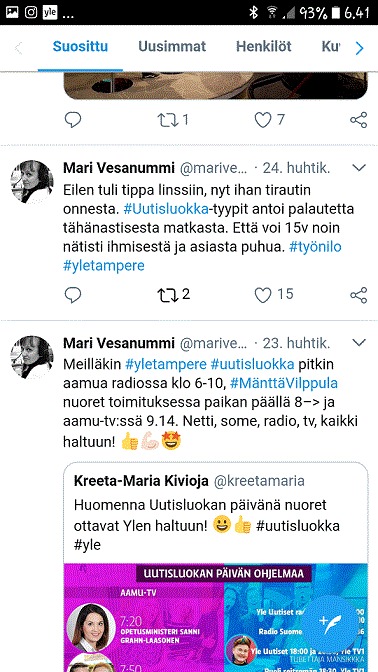Retweet the tweet with 2 retweets
378x672 pixels.
(x=168, y=295)
